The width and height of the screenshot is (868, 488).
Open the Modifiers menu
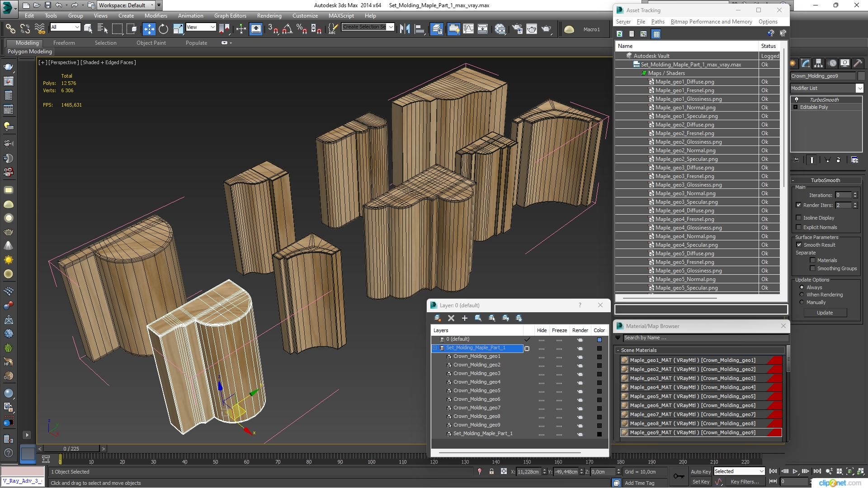[x=156, y=16]
